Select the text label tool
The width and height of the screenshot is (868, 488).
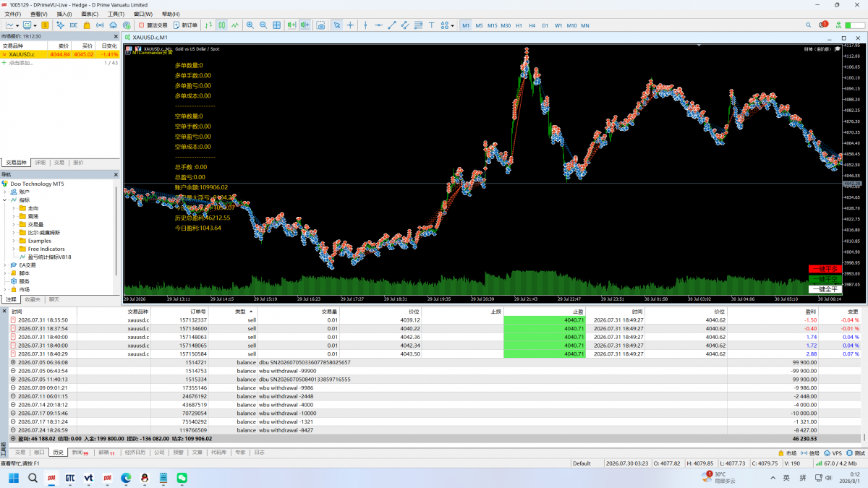[432, 25]
